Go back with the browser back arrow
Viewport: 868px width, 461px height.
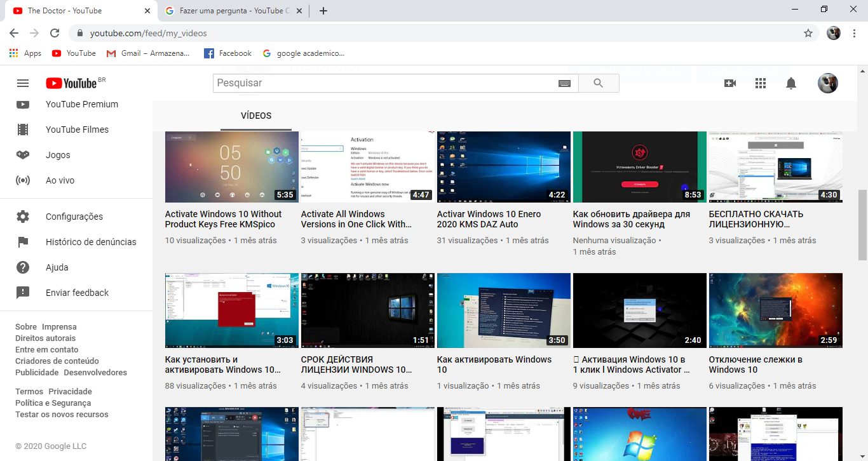[14, 33]
